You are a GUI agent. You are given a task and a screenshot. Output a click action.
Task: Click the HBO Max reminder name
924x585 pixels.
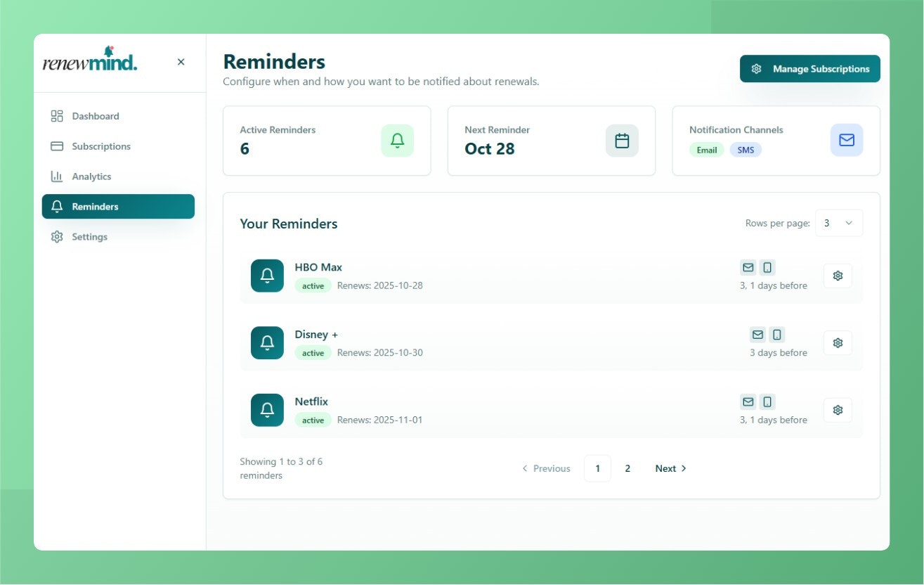coord(318,267)
